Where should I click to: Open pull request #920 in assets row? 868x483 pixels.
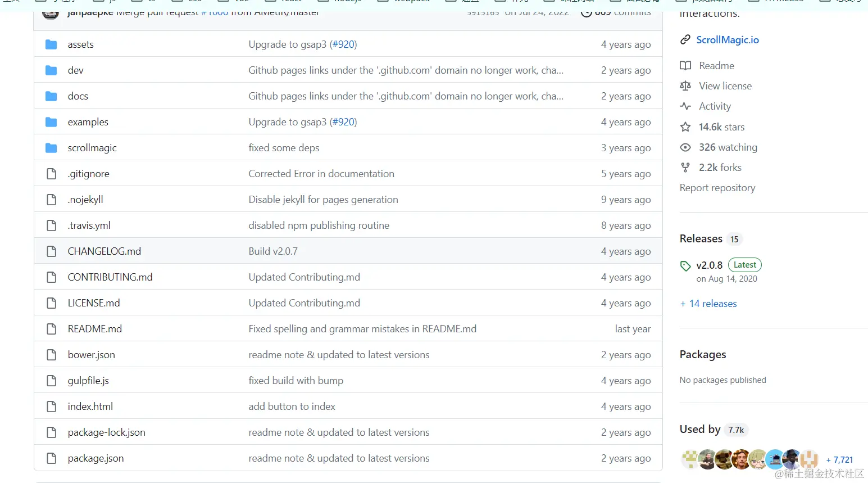[343, 44]
